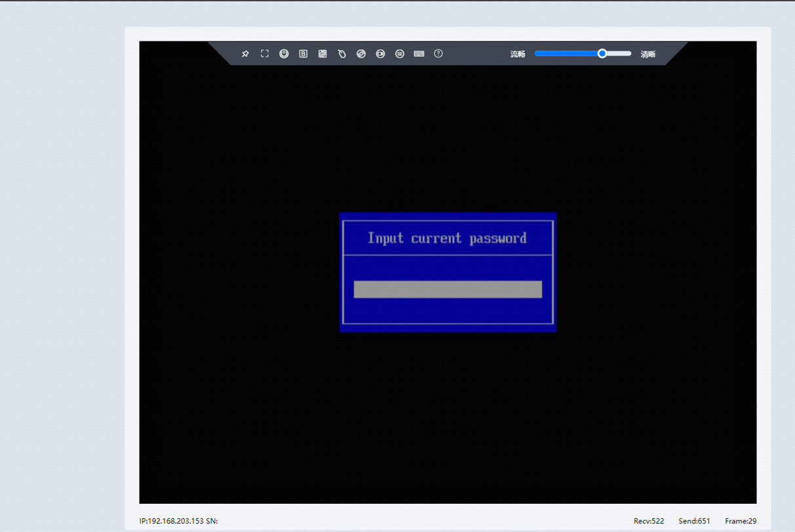Click the Send counter in status bar
The height and width of the screenshot is (532, 795).
pos(694,521)
